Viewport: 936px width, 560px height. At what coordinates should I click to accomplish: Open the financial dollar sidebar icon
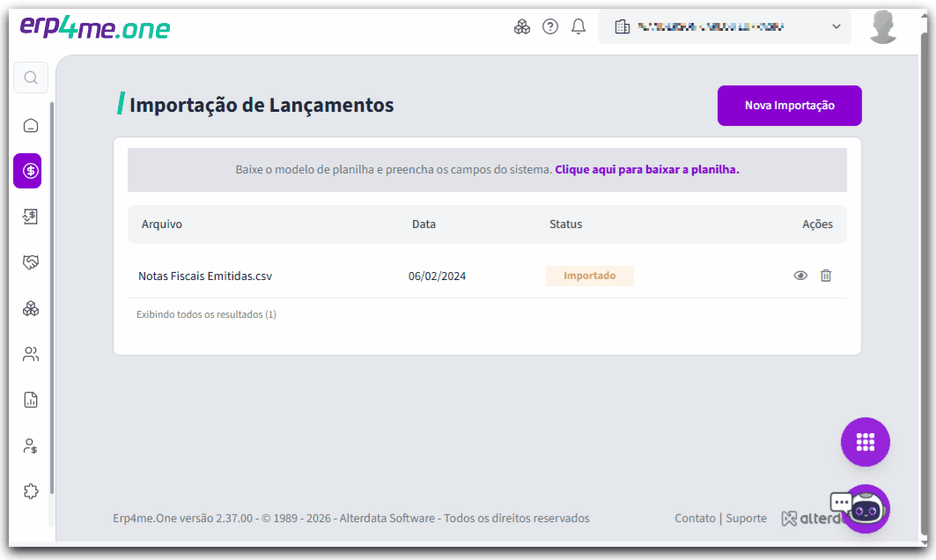(27, 171)
